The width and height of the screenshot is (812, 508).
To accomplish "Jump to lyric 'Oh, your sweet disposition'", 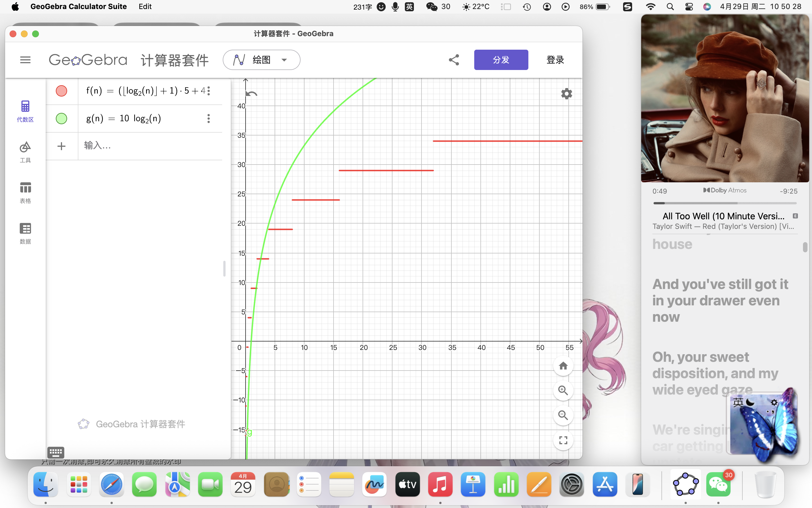I will 715,373.
